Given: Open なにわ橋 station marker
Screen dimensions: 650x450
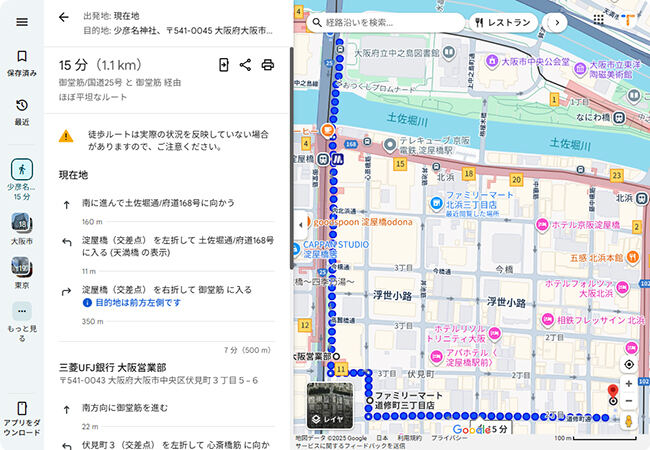Looking at the screenshot, I should pos(619,117).
